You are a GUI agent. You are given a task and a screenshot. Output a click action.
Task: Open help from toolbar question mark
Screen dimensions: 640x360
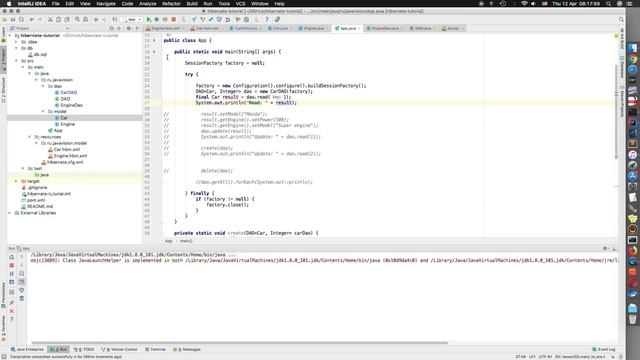pos(267,19)
